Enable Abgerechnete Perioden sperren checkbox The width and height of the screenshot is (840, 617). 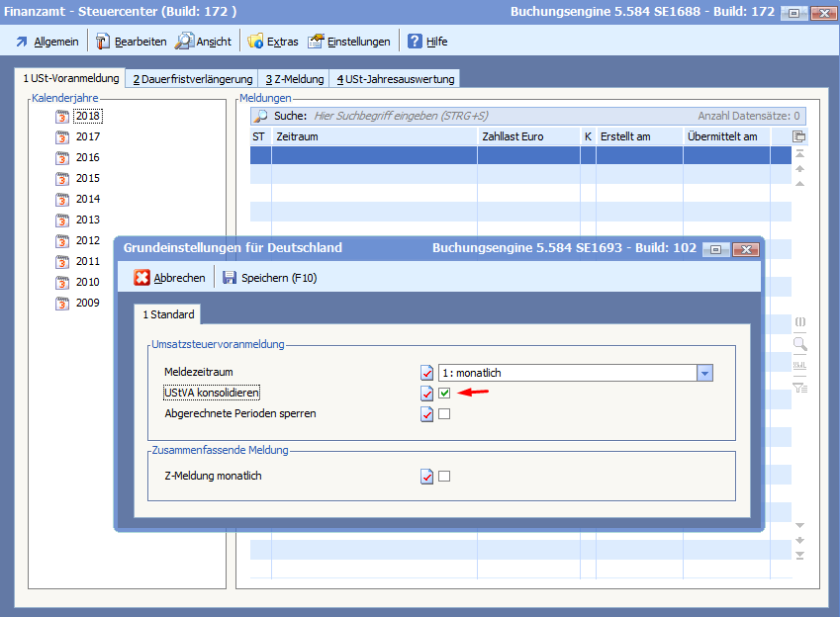coord(444,414)
